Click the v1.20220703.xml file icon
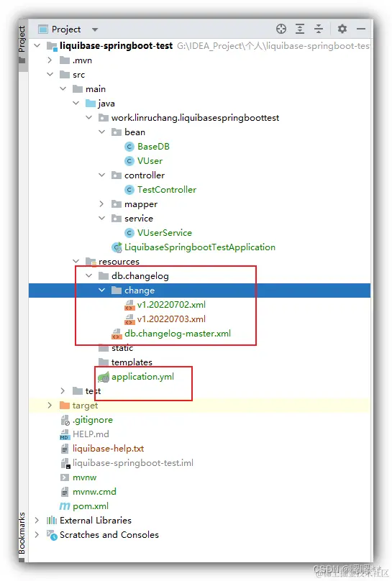Image resolution: width=392 pixels, height=581 pixels. 129,319
